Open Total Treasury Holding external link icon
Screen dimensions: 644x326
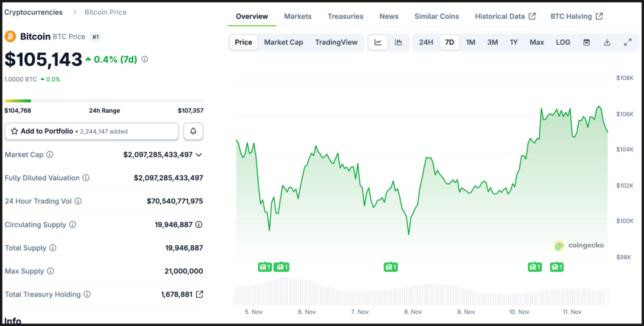[199, 294]
